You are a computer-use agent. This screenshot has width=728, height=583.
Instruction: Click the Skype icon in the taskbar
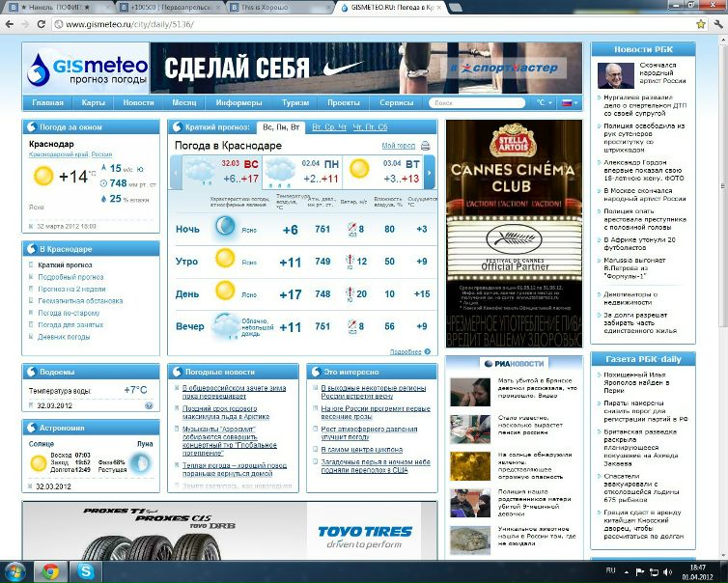point(85,571)
